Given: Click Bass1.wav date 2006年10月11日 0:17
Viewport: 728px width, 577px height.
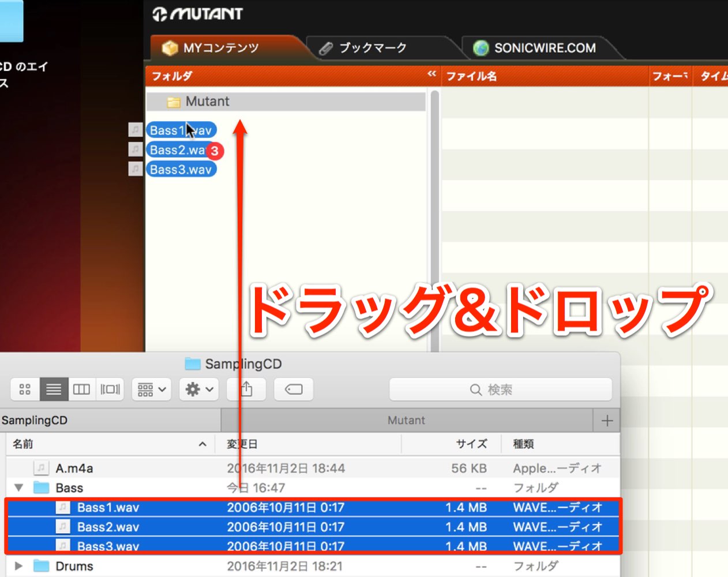Looking at the screenshot, I should [x=286, y=507].
